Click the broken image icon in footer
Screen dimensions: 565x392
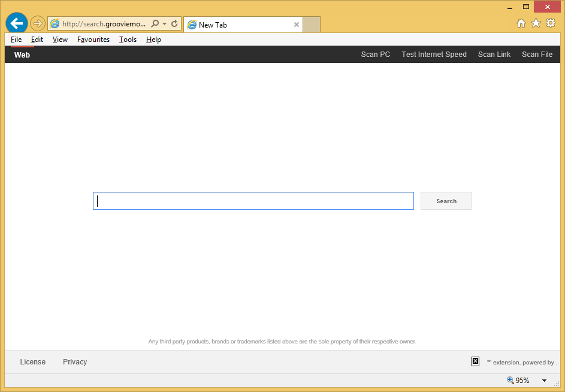coord(475,361)
